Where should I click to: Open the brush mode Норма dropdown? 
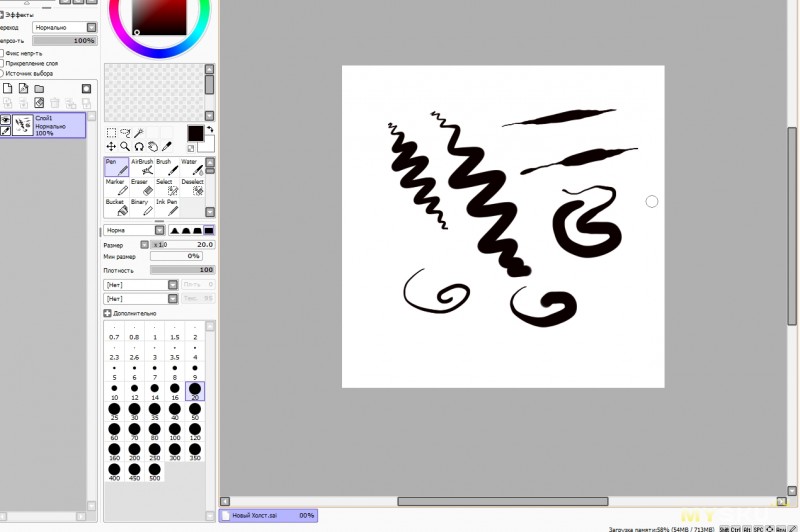point(134,231)
